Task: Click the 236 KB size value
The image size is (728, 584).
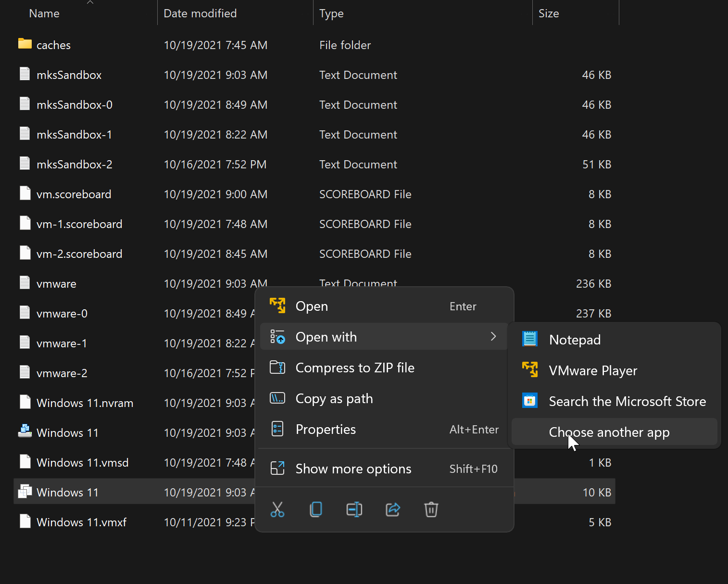Action: 593,284
